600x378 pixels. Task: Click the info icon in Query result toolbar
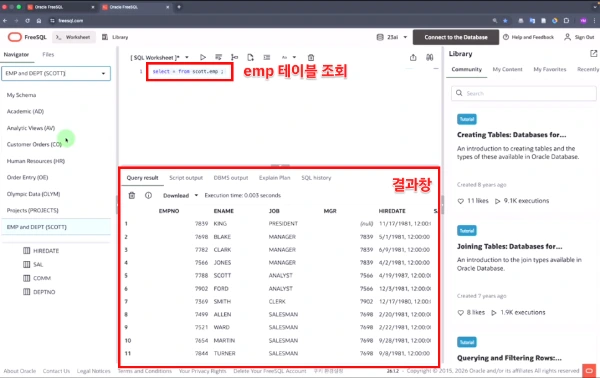pyautogui.click(x=148, y=196)
